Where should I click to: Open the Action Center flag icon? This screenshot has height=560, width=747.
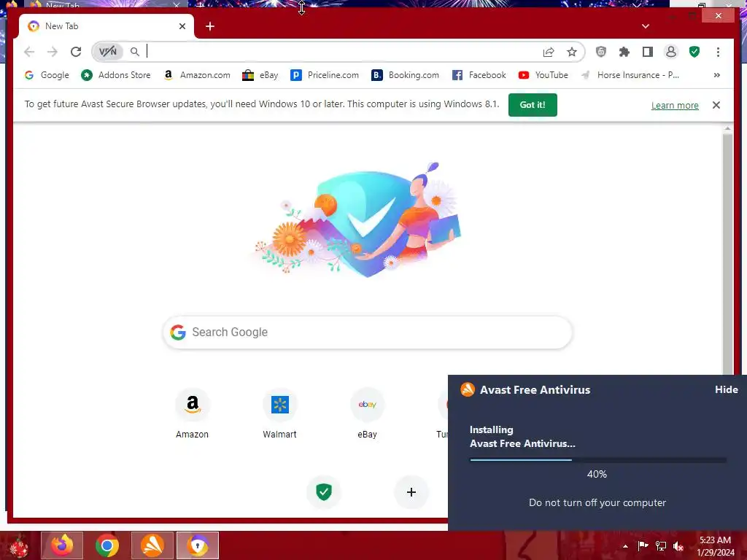(x=643, y=546)
